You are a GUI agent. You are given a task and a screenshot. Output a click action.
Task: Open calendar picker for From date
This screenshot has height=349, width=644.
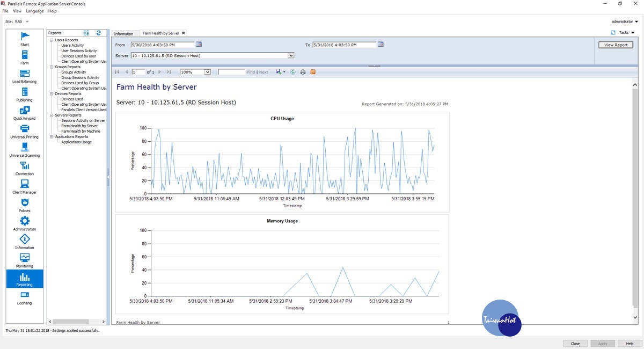pyautogui.click(x=199, y=45)
